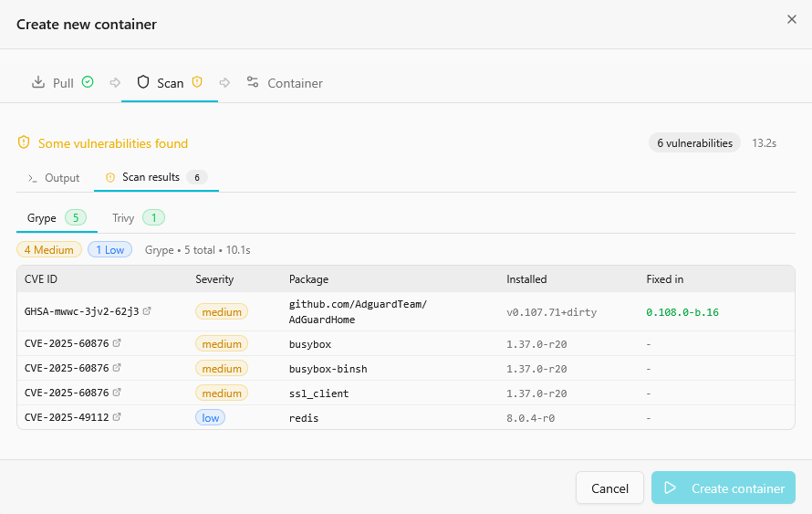Click the green check icon next to Pull
Image resolution: width=812 pixels, height=514 pixels.
(x=88, y=82)
